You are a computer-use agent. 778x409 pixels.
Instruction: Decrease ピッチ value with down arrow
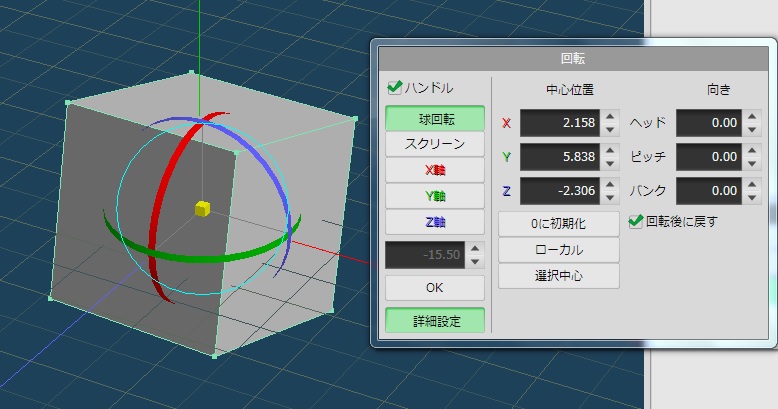752,163
